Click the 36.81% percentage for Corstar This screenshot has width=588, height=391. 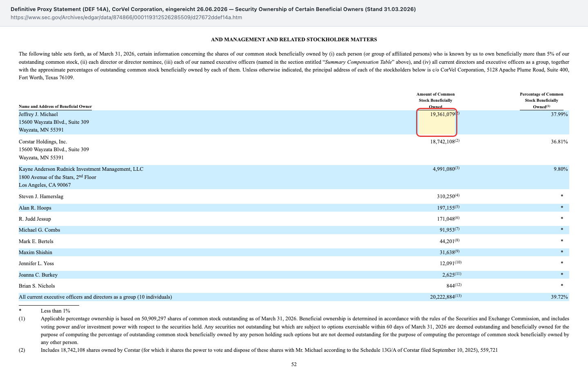coord(559,142)
